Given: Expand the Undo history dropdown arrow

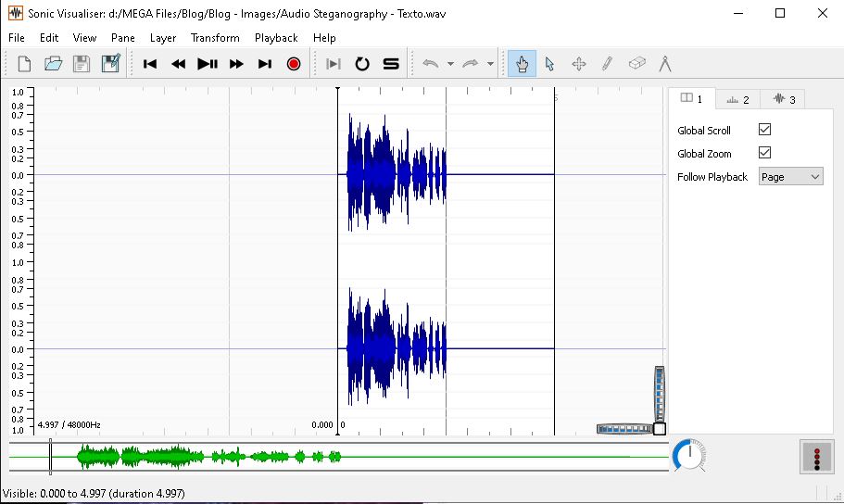Looking at the screenshot, I should [450, 65].
